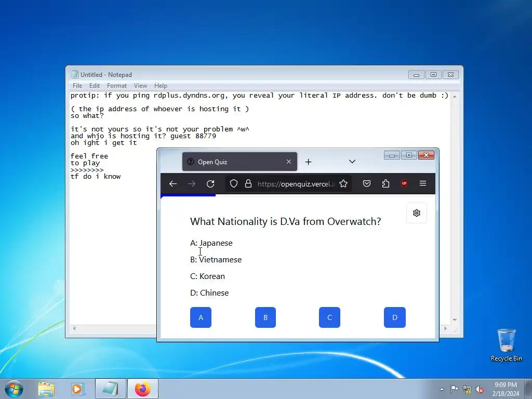Open Firefox hamburger application menu
The height and width of the screenshot is (399, 532).
tap(423, 183)
